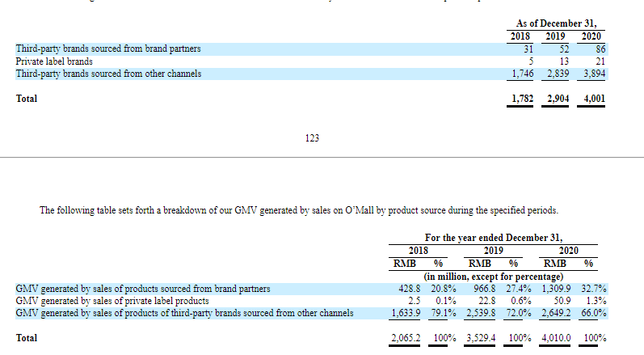Viewport: 644px width, 355px height.
Task: Click the percentage 72.0%
Action: coord(519,313)
